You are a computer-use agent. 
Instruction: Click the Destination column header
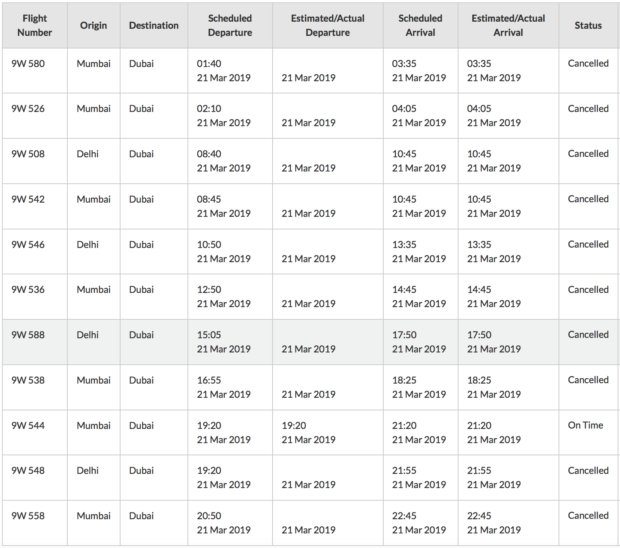coord(153,25)
